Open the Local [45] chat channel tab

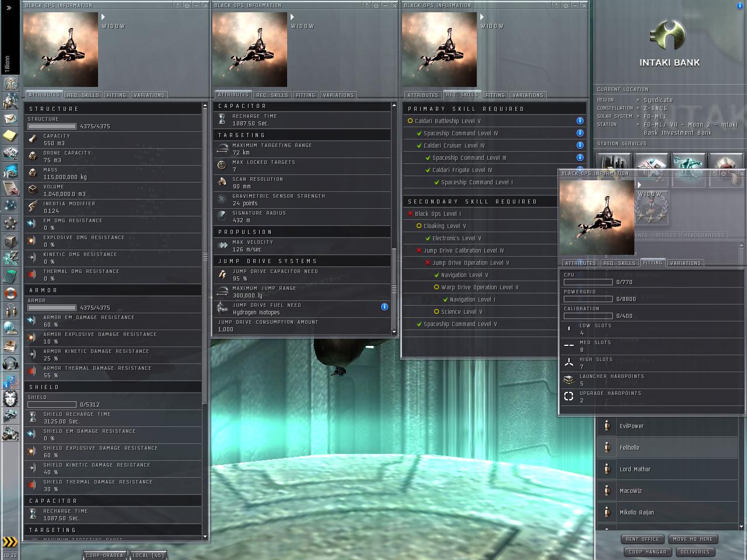148,555
